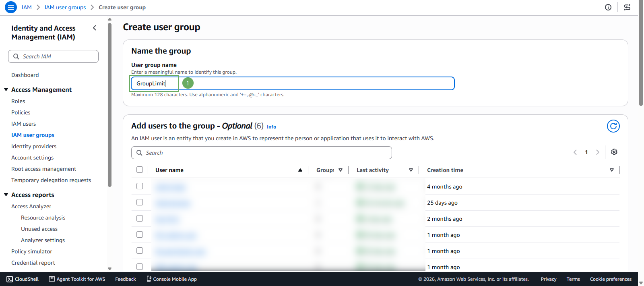
Task: Open the info panel icon in header
Action: [x=608, y=7]
